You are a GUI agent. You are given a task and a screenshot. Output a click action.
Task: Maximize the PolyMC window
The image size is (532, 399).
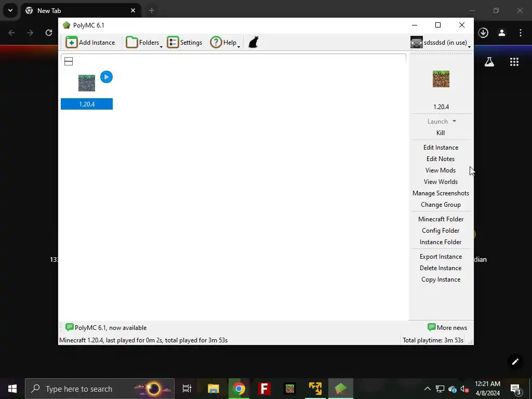click(438, 25)
